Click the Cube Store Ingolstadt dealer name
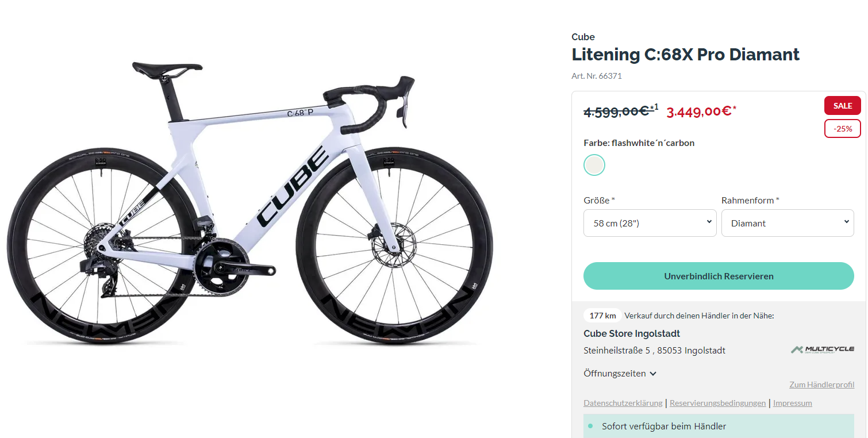The width and height of the screenshot is (868, 438). pos(631,333)
